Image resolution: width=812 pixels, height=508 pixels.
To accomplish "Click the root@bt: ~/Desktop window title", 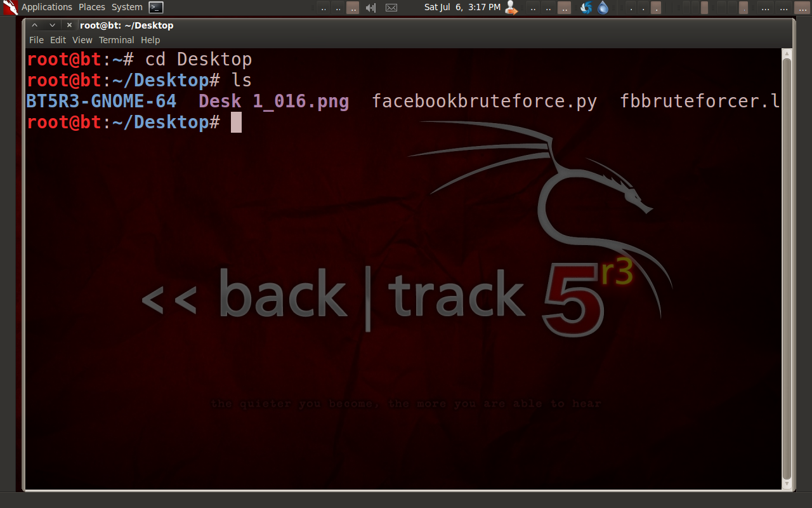I will [127, 25].
